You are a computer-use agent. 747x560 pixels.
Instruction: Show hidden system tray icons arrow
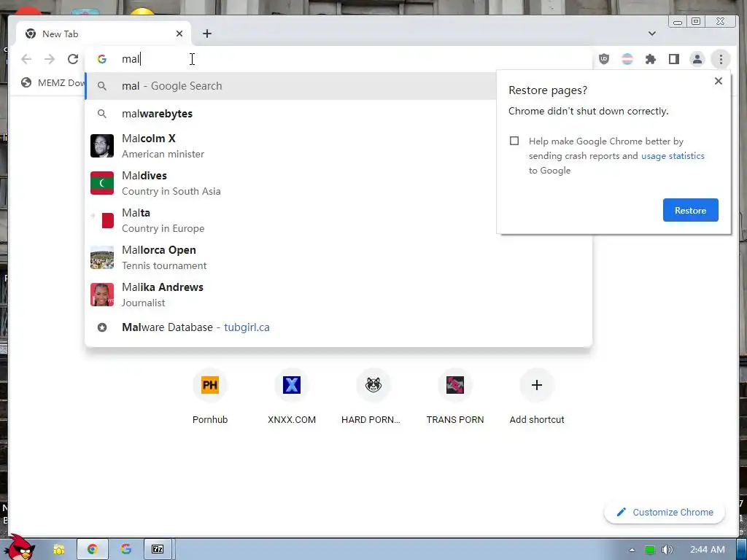click(632, 550)
